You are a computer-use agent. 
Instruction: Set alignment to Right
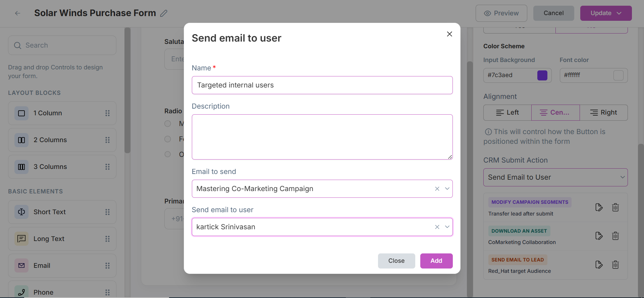[604, 113]
